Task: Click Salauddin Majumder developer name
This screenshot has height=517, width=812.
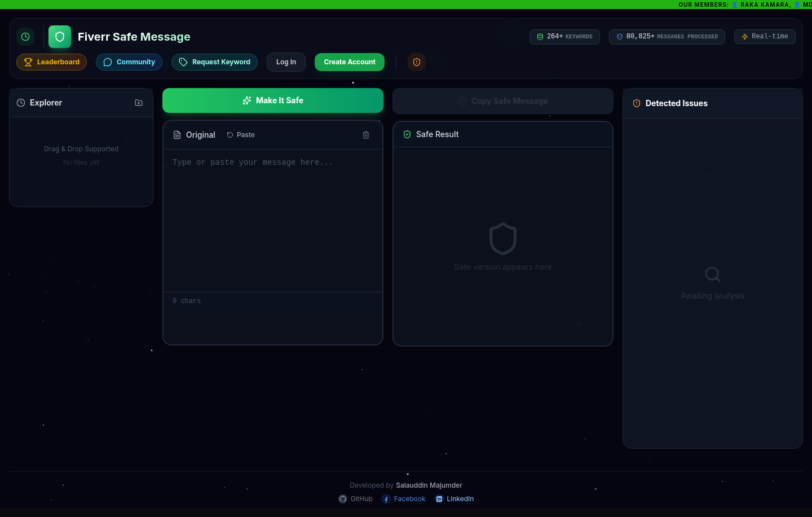Action: tap(429, 485)
